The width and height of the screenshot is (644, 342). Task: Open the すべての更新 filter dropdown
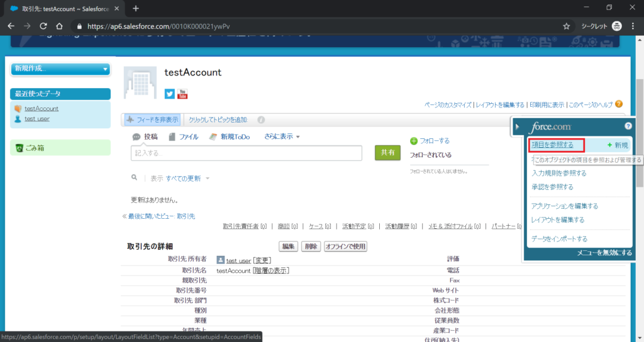[187, 179]
